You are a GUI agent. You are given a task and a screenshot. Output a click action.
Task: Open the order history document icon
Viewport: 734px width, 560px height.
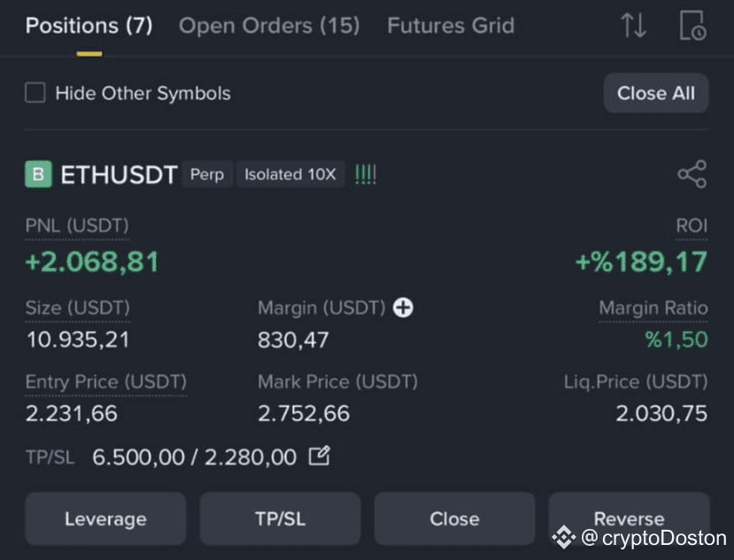point(692,26)
